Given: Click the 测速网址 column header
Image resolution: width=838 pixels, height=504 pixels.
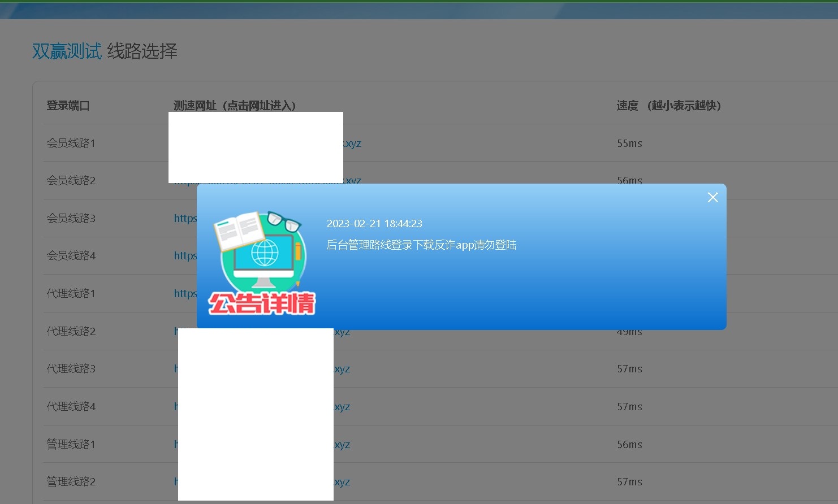Looking at the screenshot, I should (x=234, y=106).
